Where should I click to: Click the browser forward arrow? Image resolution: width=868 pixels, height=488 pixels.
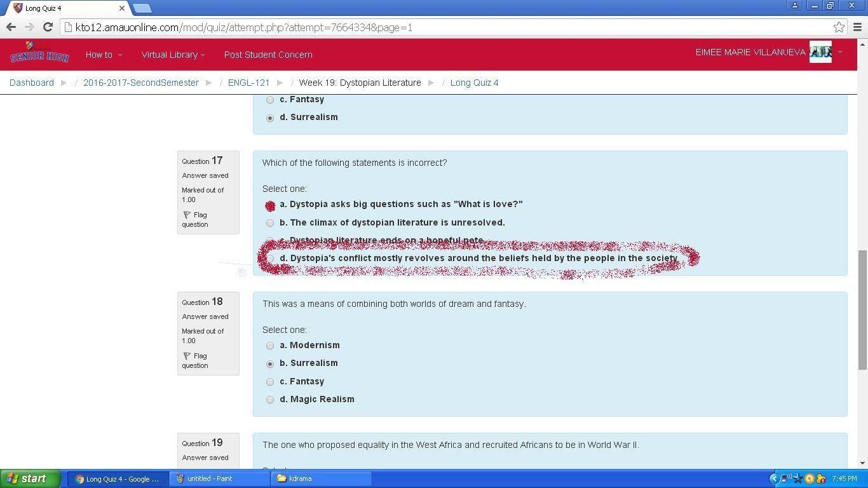(29, 27)
